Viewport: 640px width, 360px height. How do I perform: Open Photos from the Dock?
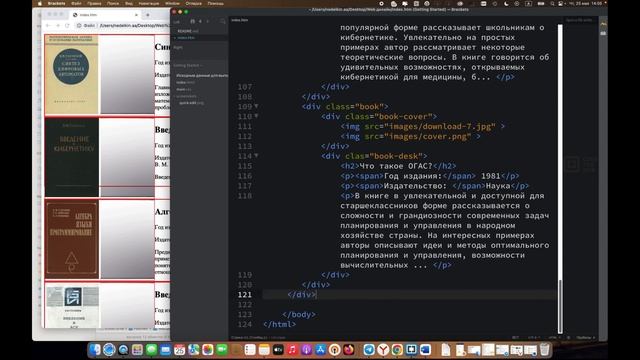(208, 349)
